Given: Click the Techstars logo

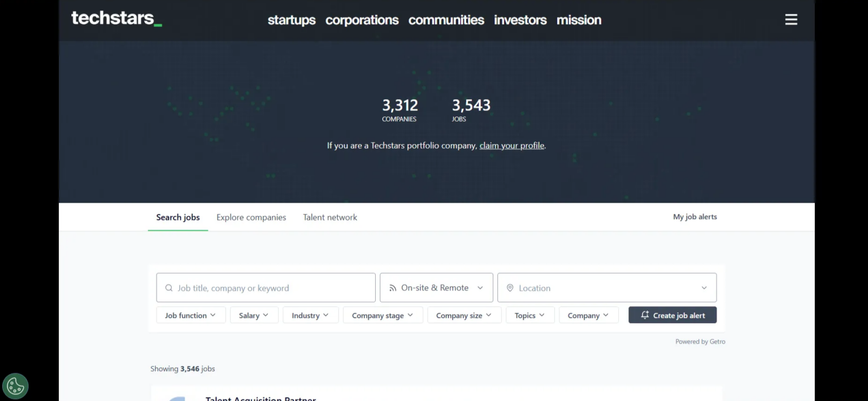Looking at the screenshot, I should pos(111,18).
